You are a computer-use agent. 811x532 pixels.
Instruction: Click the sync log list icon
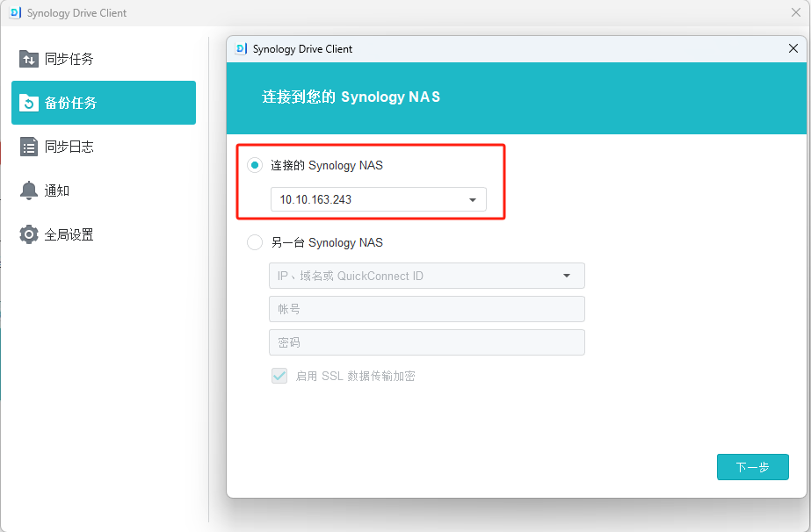pyautogui.click(x=29, y=147)
